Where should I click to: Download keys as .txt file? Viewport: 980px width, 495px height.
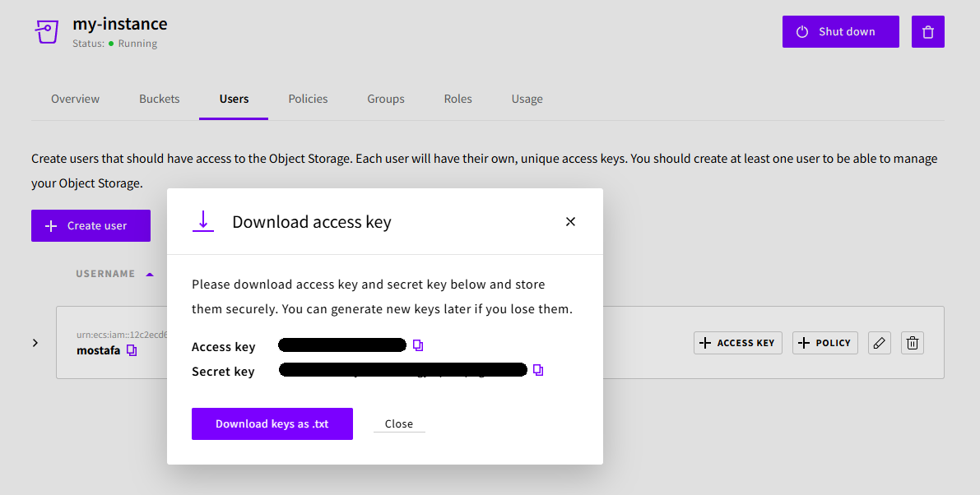point(272,423)
